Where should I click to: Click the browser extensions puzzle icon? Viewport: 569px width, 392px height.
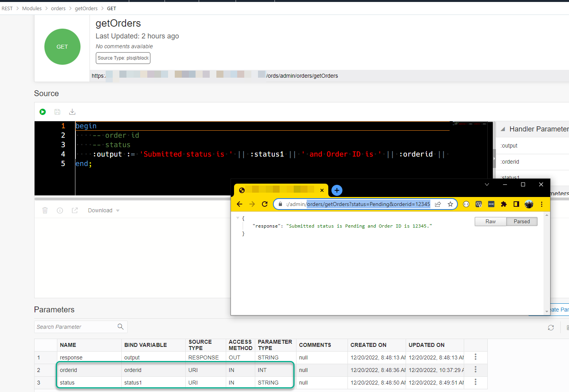pyautogui.click(x=504, y=204)
